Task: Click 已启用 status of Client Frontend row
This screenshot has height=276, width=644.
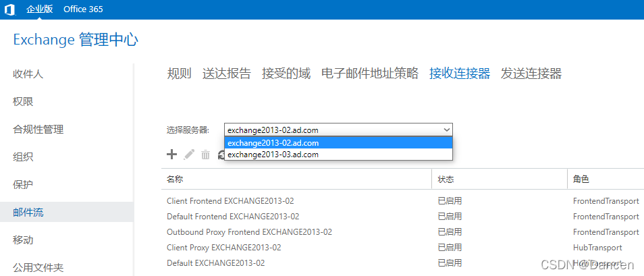Action: (450, 201)
